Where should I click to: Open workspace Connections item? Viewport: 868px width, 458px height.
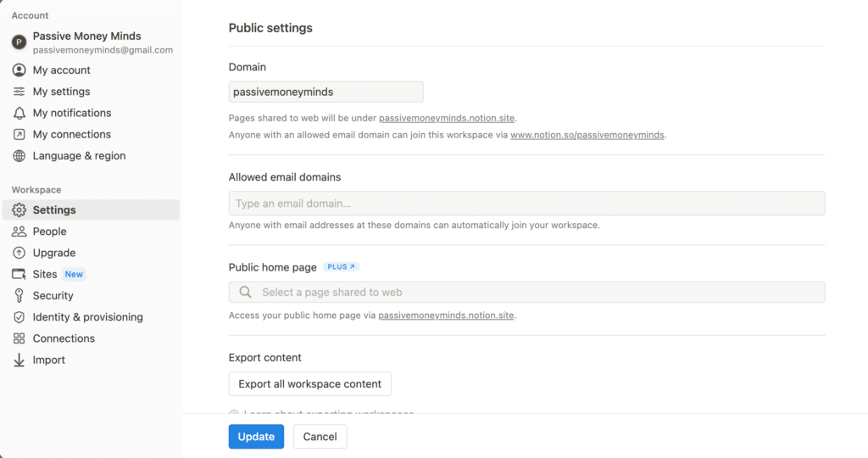point(92,338)
